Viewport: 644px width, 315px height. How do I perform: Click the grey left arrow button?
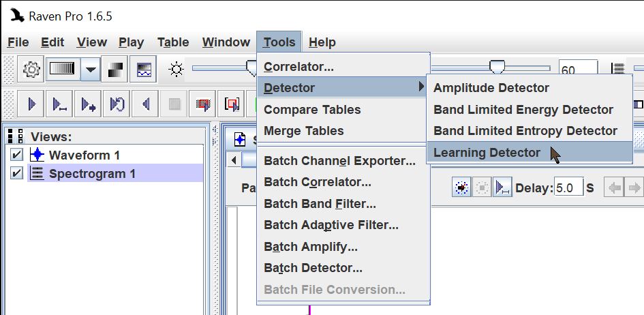pos(615,188)
